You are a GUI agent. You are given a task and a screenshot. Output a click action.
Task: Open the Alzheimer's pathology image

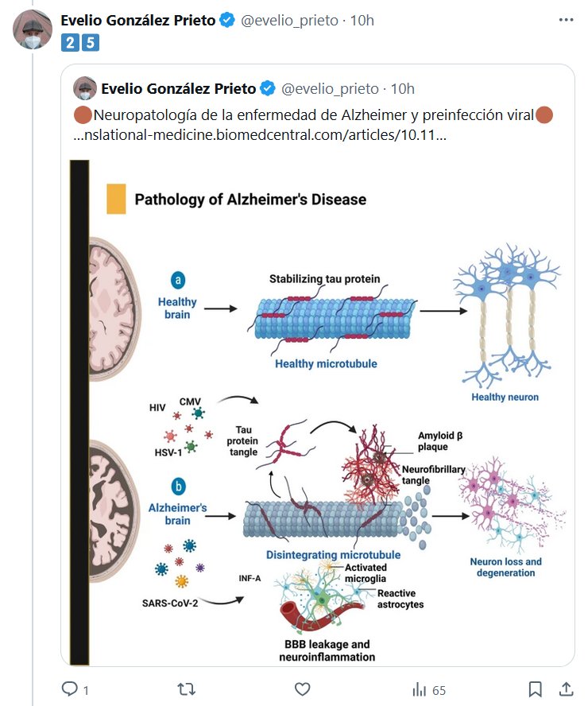[x=318, y=409]
